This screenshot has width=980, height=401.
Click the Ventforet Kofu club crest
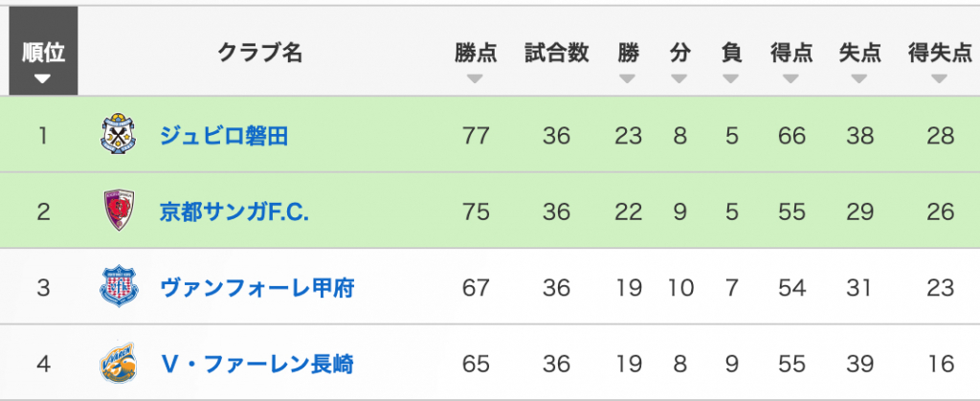(x=119, y=287)
